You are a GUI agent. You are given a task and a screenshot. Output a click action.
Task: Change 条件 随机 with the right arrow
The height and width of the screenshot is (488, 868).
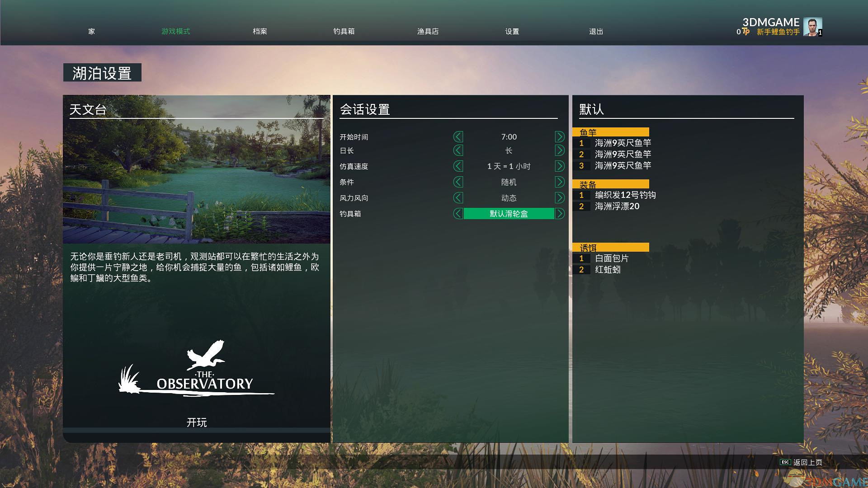click(x=560, y=182)
